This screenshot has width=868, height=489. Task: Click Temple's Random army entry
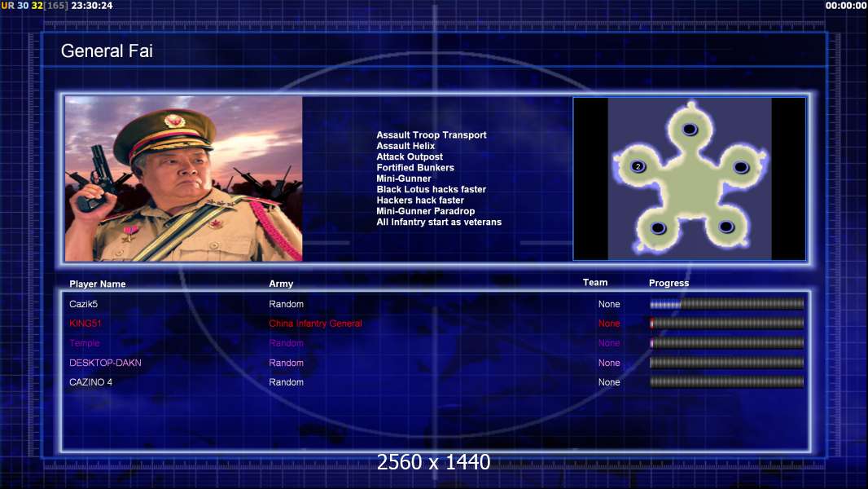[x=286, y=343]
